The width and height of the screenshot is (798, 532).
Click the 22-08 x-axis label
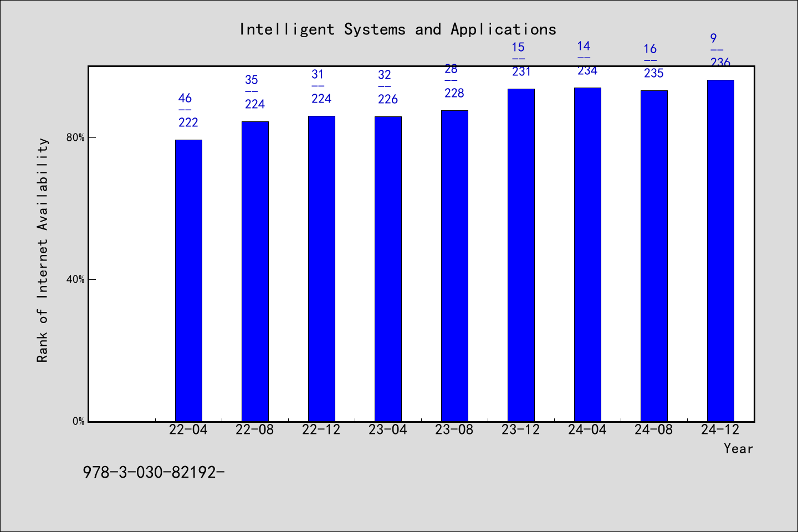click(x=255, y=429)
